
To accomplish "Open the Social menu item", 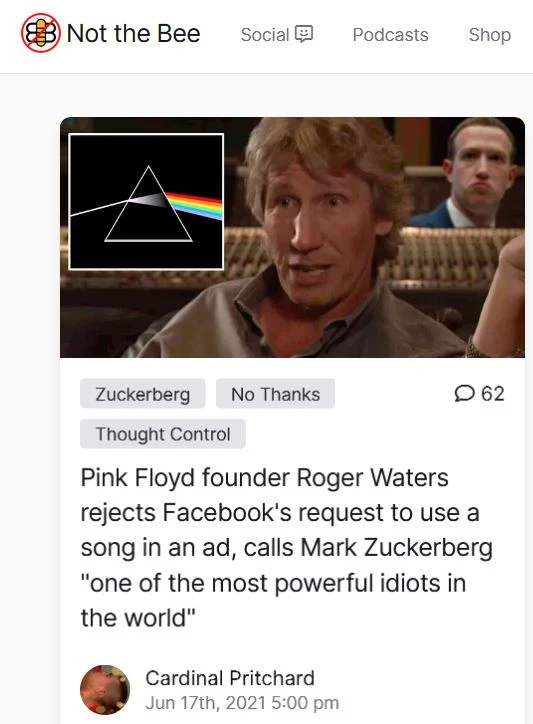I will tap(277, 35).
